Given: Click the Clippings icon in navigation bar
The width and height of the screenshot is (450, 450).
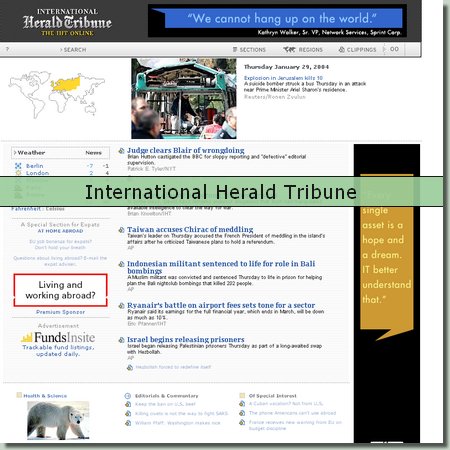Looking at the screenshot, I should click(x=342, y=49).
